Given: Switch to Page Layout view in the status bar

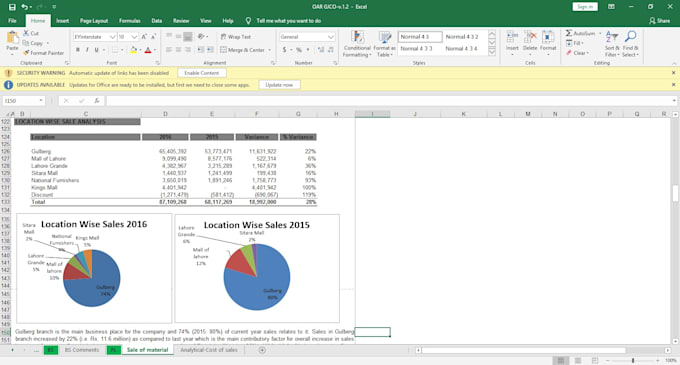Looking at the screenshot, I should coord(578,361).
